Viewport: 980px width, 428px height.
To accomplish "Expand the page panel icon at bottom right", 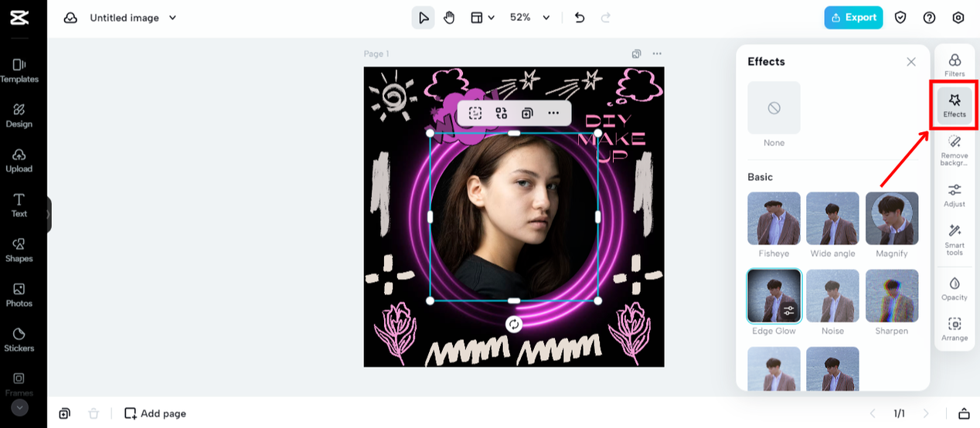I will click(x=964, y=413).
